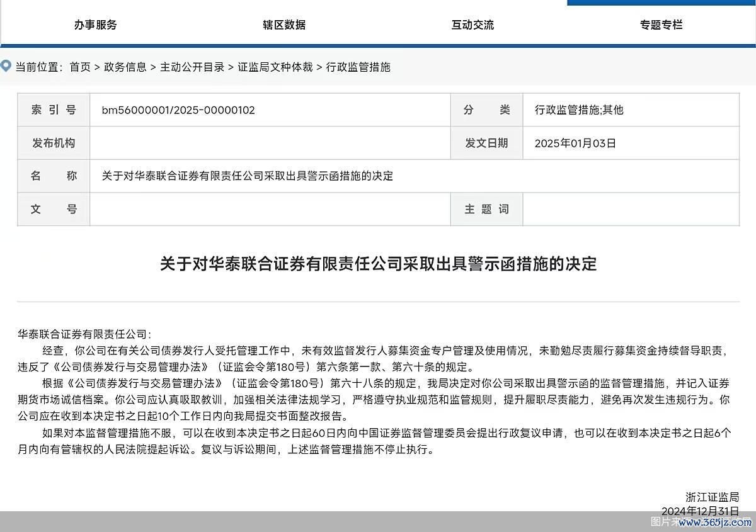Select index number bm56000001/2025-00000102
Viewport: 756px width, 532px height.
click(x=178, y=110)
